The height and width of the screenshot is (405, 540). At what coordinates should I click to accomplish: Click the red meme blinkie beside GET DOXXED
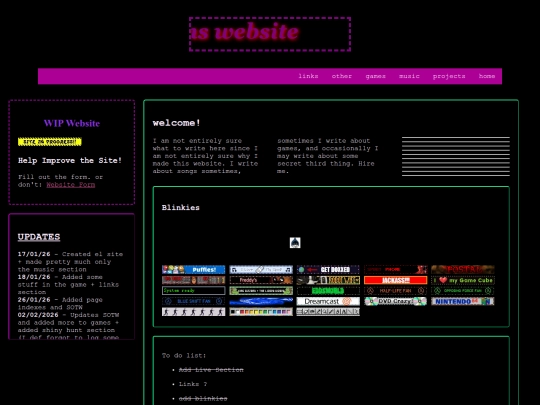click(x=396, y=269)
